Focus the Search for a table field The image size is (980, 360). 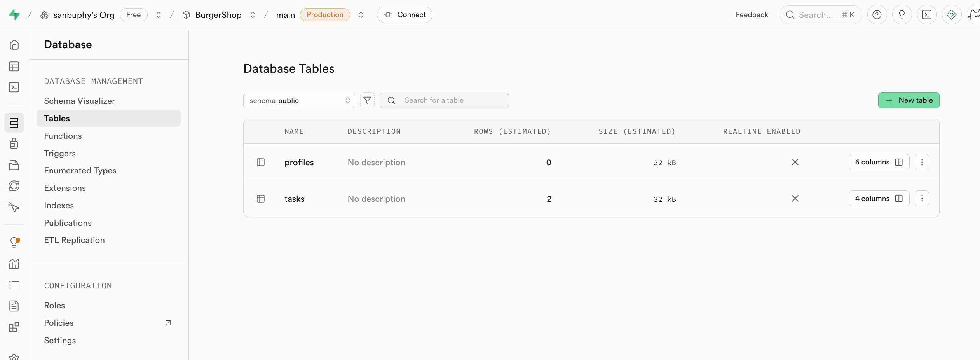click(x=451, y=100)
